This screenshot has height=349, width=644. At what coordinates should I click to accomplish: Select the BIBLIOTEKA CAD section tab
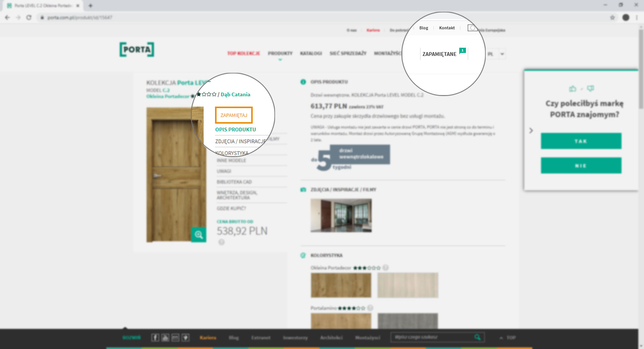[x=234, y=182]
